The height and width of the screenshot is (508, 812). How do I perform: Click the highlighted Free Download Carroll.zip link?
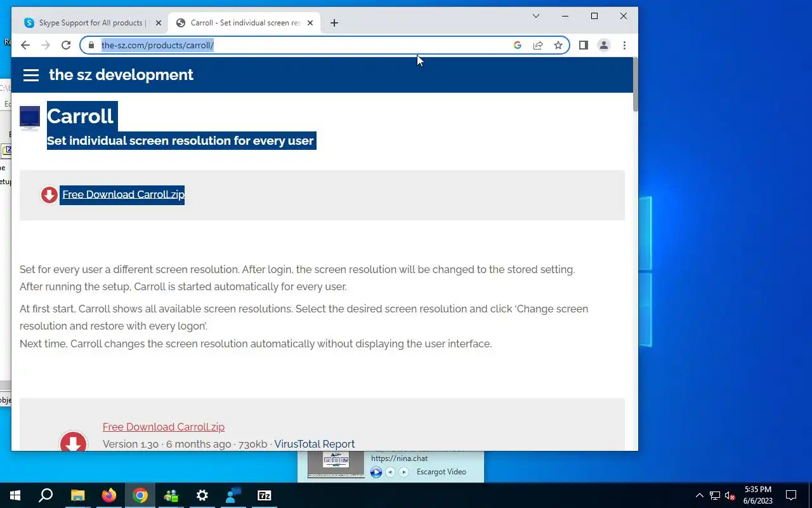pyautogui.click(x=123, y=194)
